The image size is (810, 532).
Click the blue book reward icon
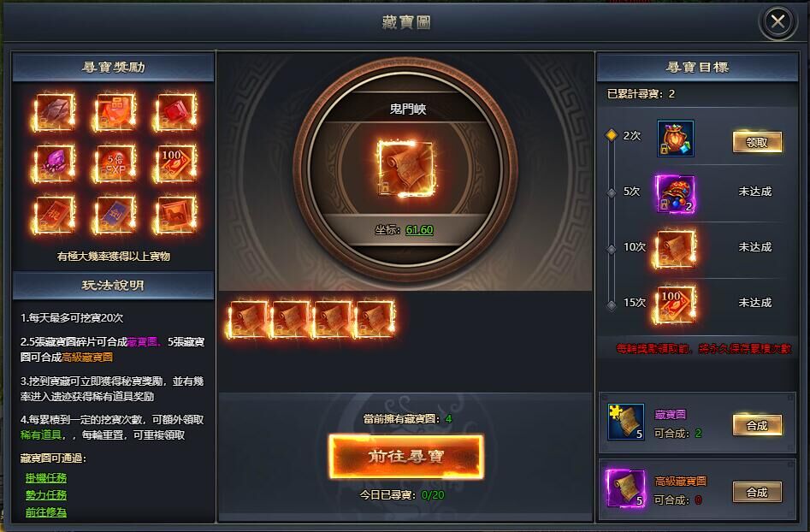[x=115, y=215]
